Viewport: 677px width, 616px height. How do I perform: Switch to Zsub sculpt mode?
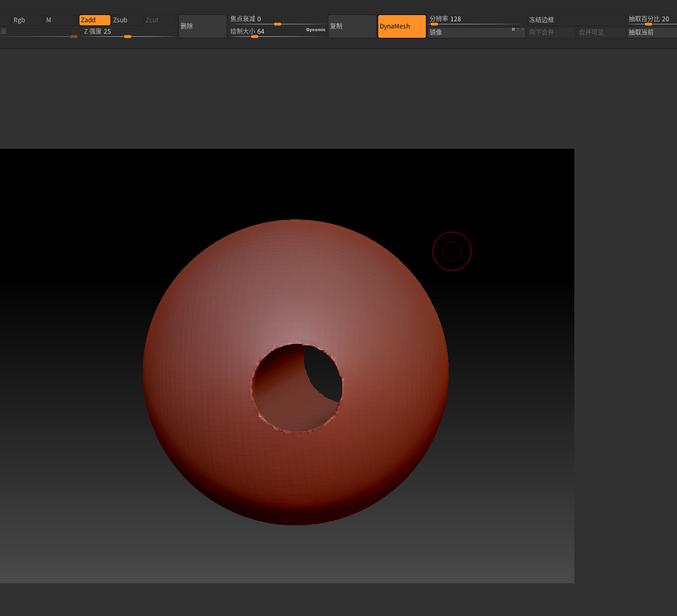pyautogui.click(x=127, y=20)
